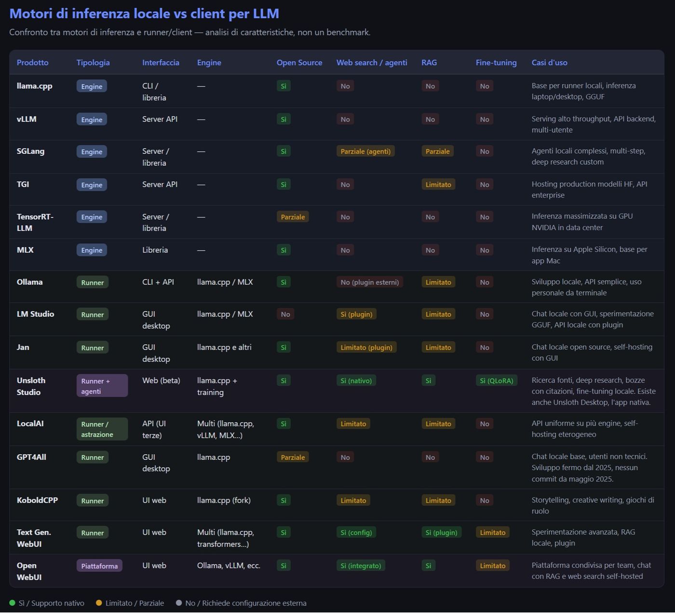The image size is (675, 616).
Task: Select the "TGI" product name
Action: point(23,184)
